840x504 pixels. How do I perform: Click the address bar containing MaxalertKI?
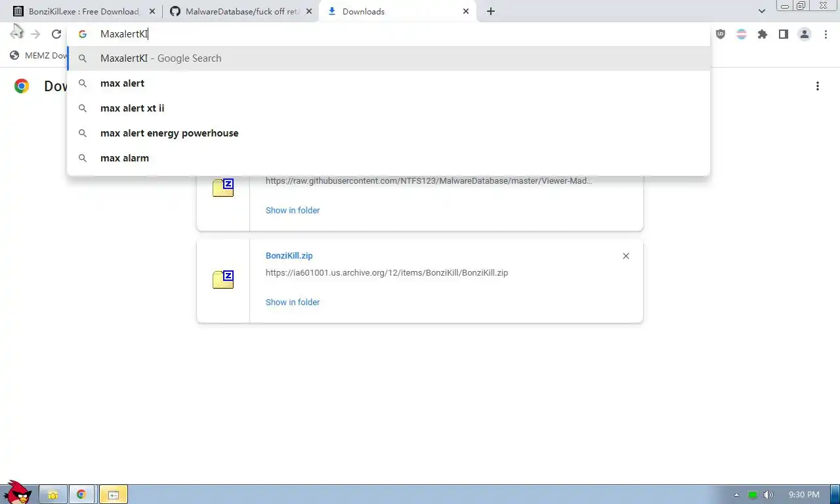(388, 34)
